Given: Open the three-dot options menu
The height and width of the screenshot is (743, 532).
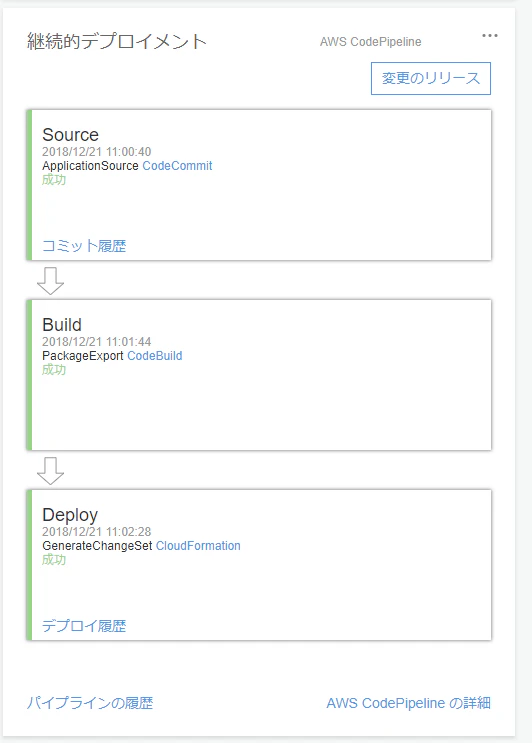Looking at the screenshot, I should 489,36.
